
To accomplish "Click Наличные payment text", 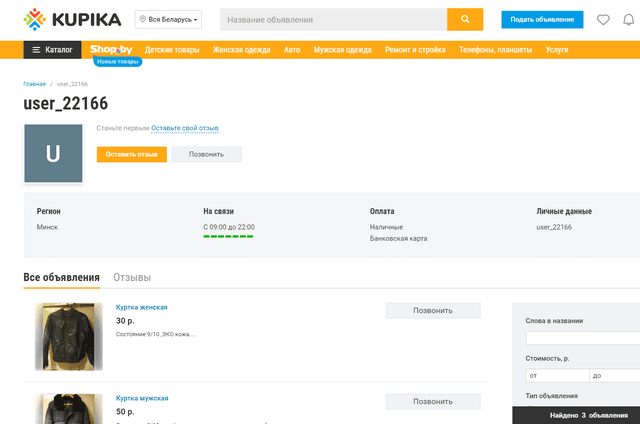I will click(x=386, y=227).
